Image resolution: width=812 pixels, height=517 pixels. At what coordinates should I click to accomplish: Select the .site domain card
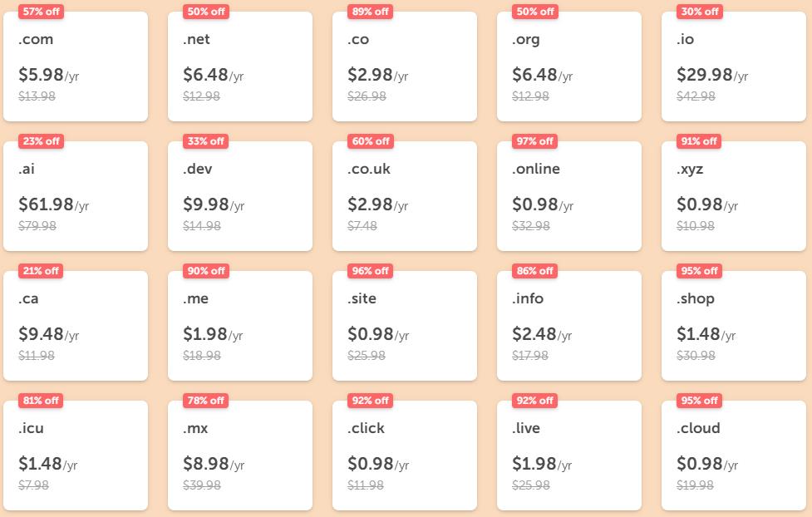405,326
